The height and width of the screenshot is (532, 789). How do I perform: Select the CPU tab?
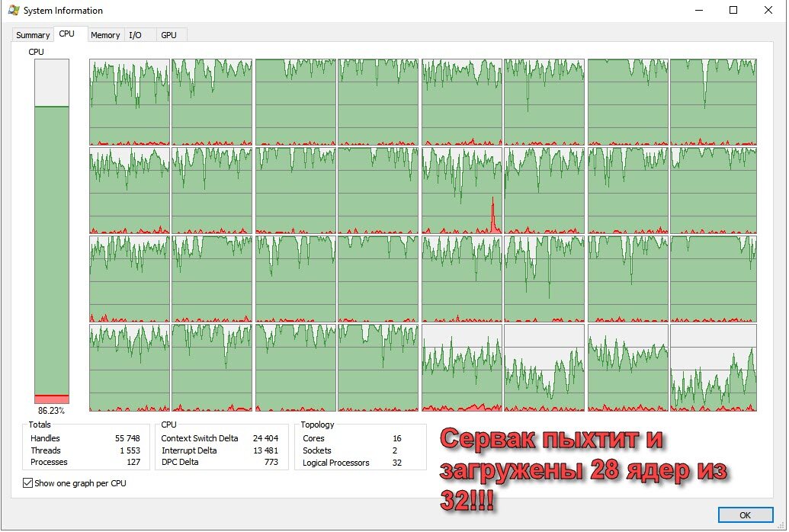pos(66,34)
